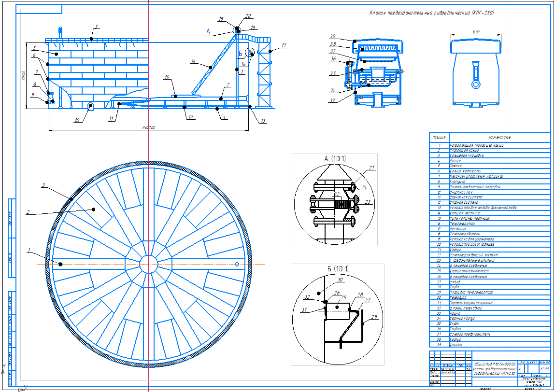Select callout 29 in detail Б

[374, 317]
